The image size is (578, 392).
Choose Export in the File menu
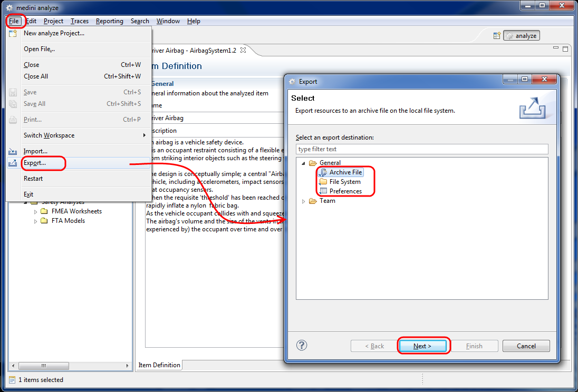coord(79,163)
